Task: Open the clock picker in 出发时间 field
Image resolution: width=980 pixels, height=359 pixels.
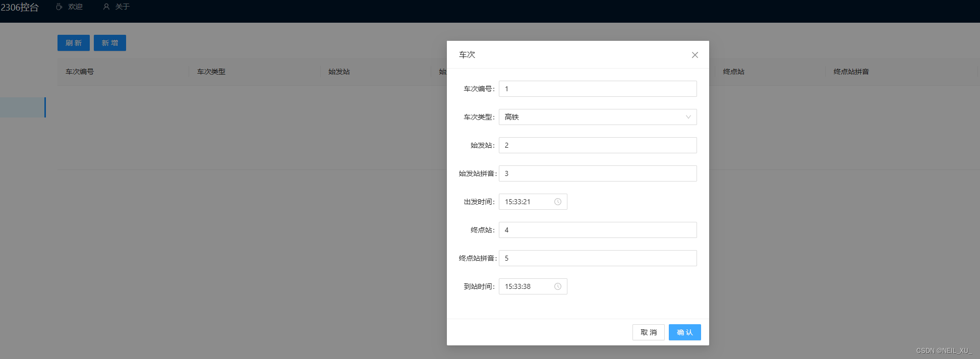Action: tap(558, 202)
